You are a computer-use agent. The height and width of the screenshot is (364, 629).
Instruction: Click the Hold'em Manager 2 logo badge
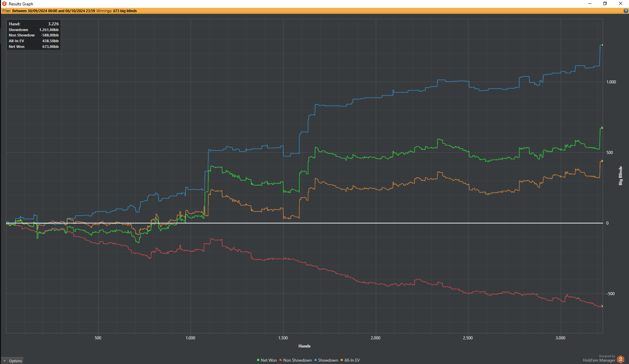[x=621, y=359]
